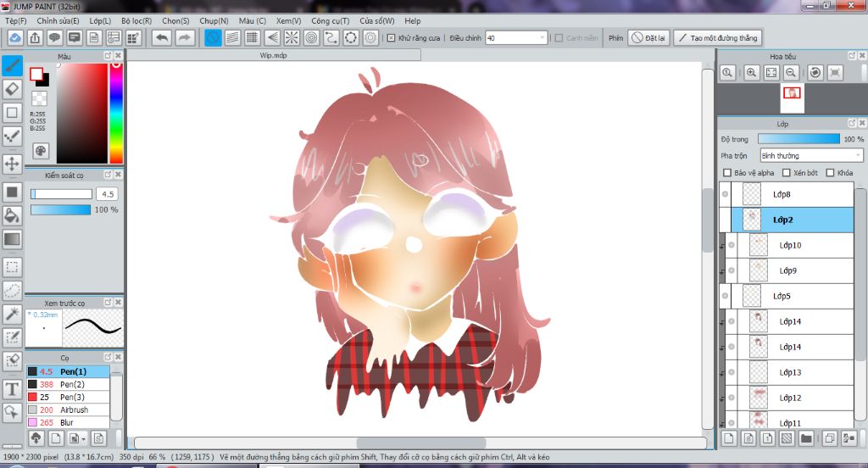
Task: Select layer Lớp12 in the layer list
Action: (790, 398)
